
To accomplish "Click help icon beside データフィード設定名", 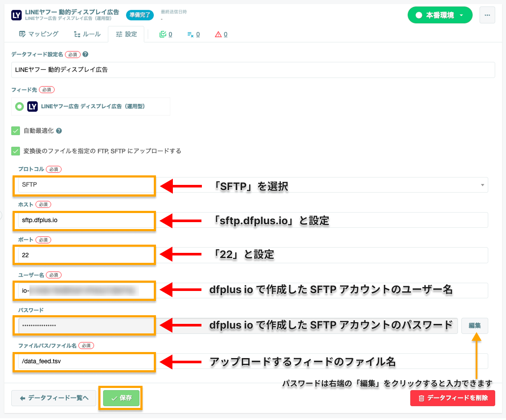I will pos(85,54).
